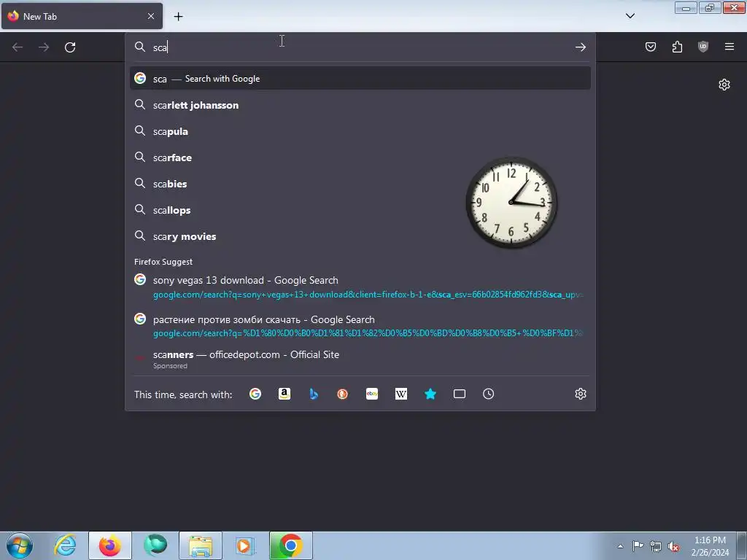Screen dimensions: 747x560
Task: Open search settings gear in dropdown
Action: (x=580, y=394)
